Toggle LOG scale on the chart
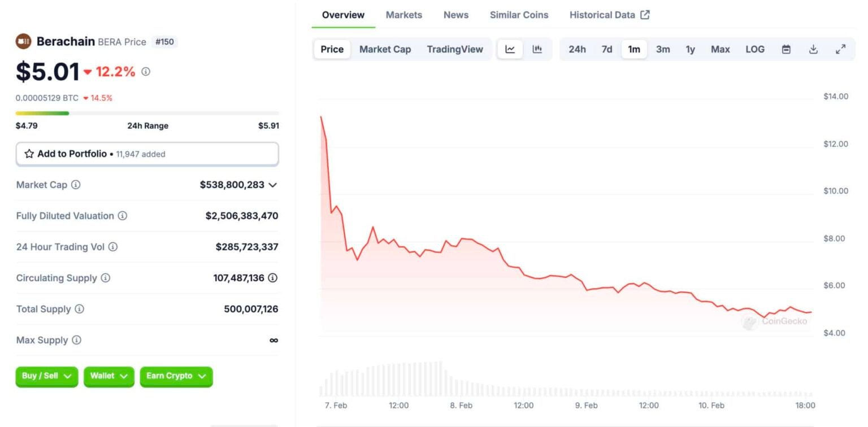The image size is (868, 427). 755,49
